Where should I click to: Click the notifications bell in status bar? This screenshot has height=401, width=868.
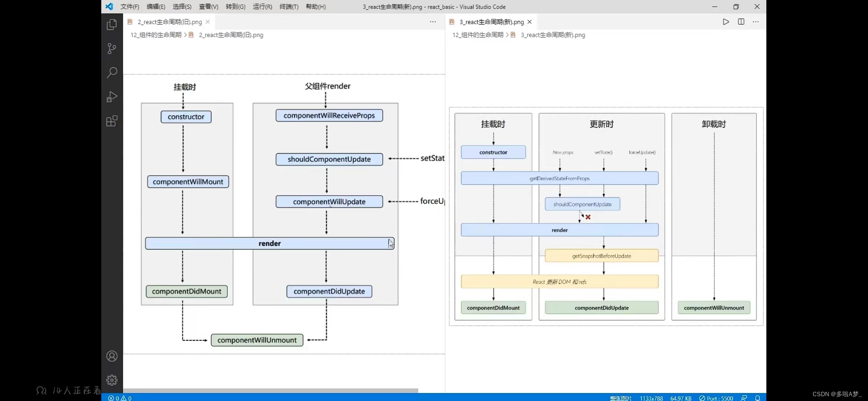tap(758, 398)
